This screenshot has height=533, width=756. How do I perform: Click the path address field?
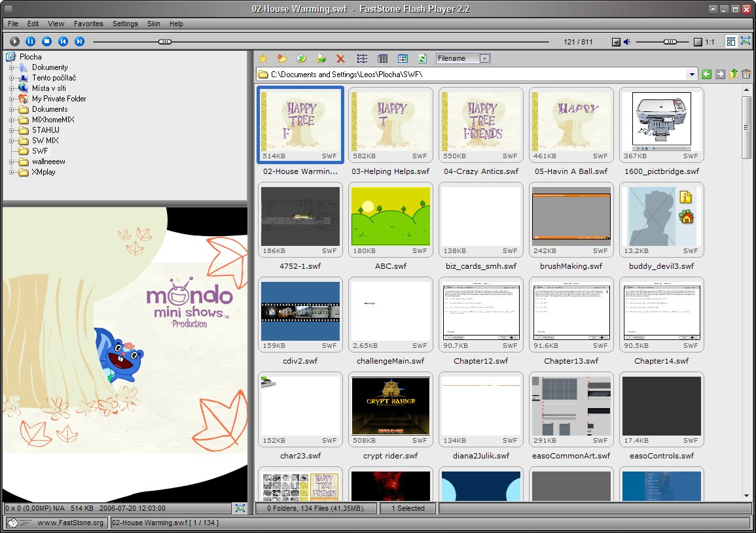pos(473,74)
